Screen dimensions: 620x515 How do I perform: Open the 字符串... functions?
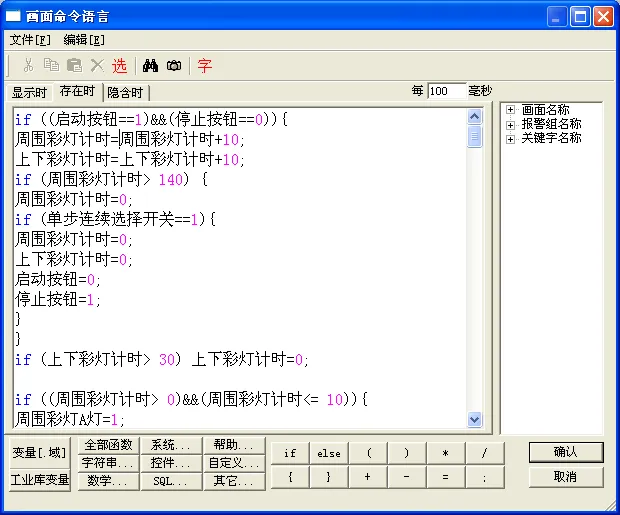[x=108, y=463]
